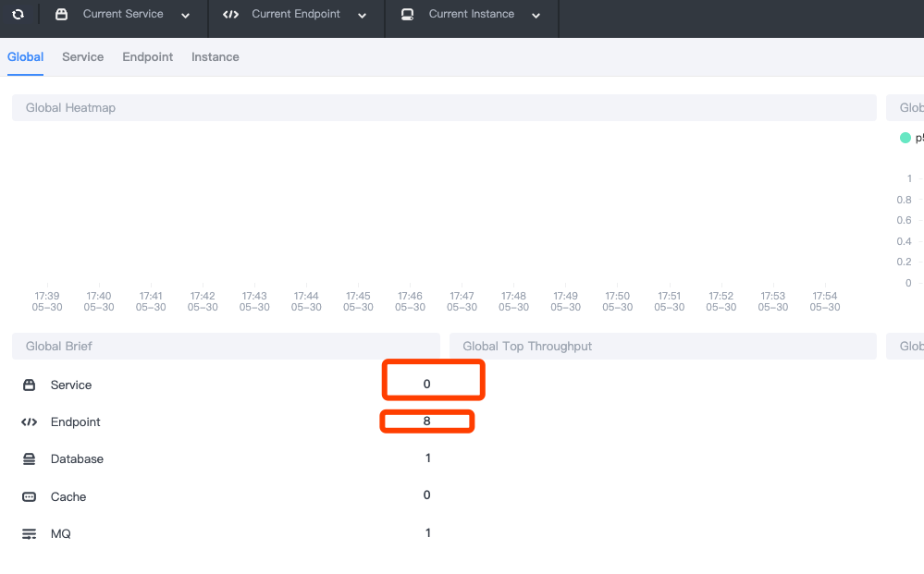Image resolution: width=924 pixels, height=574 pixels.
Task: Click the 17:46 05-30 heatmap axis label
Action: (x=410, y=301)
